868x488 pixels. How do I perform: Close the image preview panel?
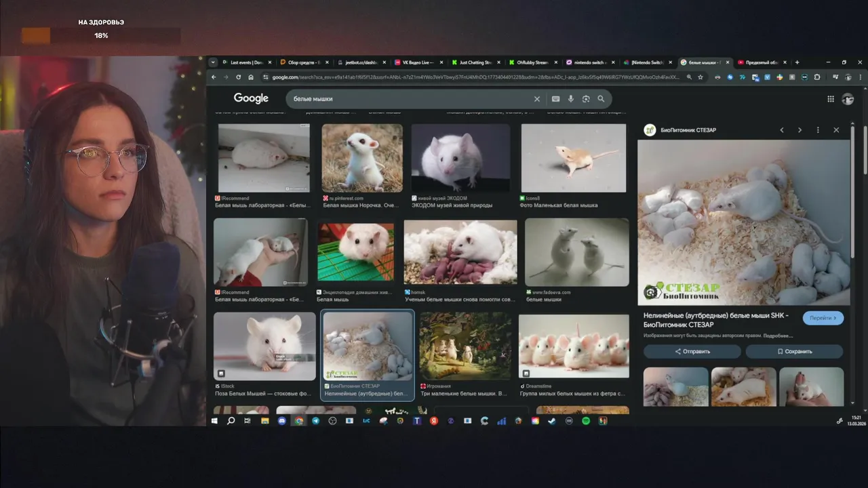[836, 130]
